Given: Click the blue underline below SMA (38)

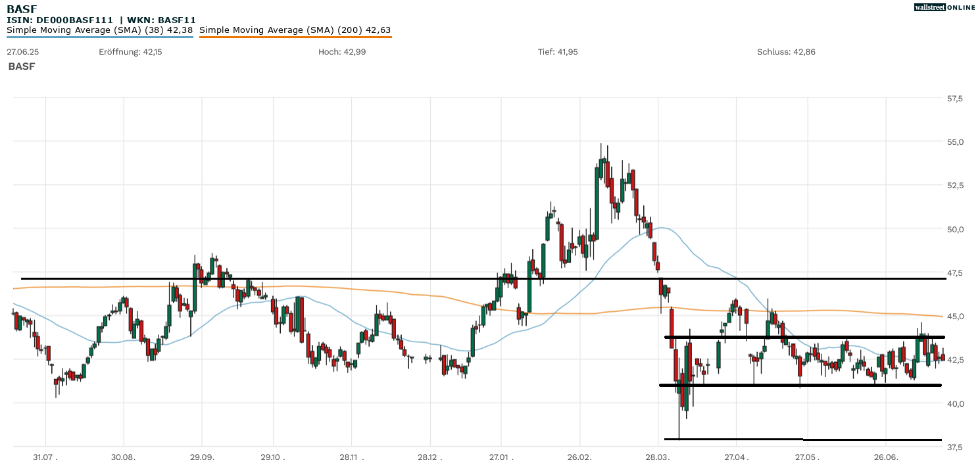Looking at the screenshot, I should (99, 37).
